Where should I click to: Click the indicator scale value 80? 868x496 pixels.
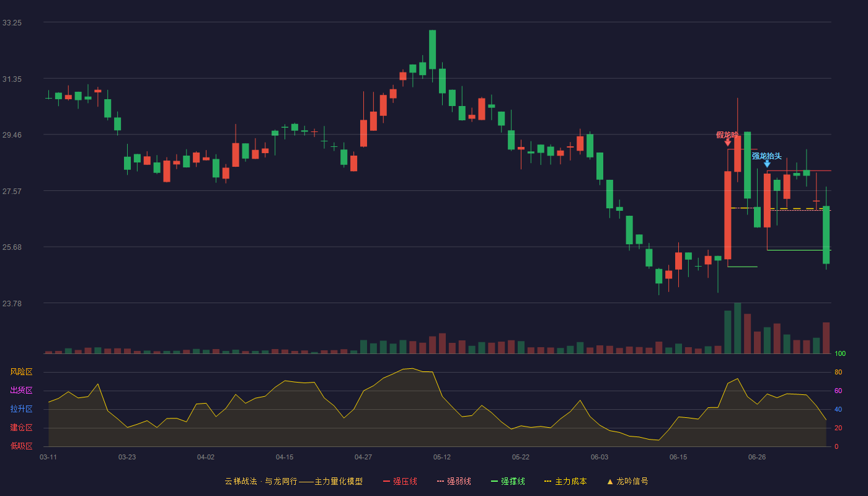tap(838, 372)
